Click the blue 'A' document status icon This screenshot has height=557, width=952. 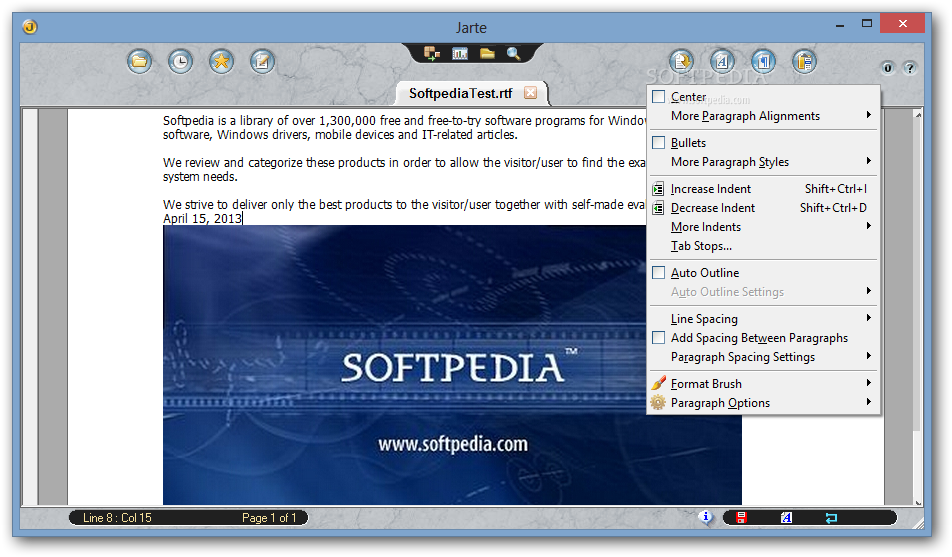point(786,518)
